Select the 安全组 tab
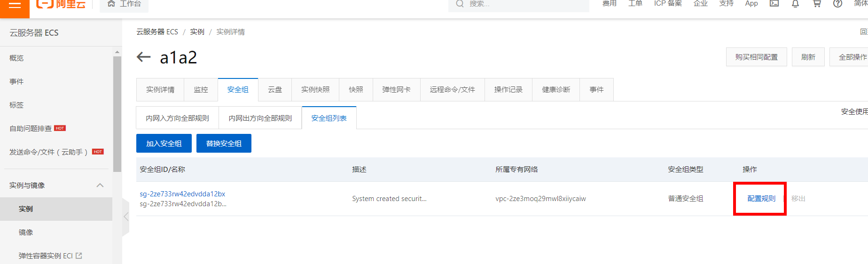The width and height of the screenshot is (868, 264). [x=238, y=90]
